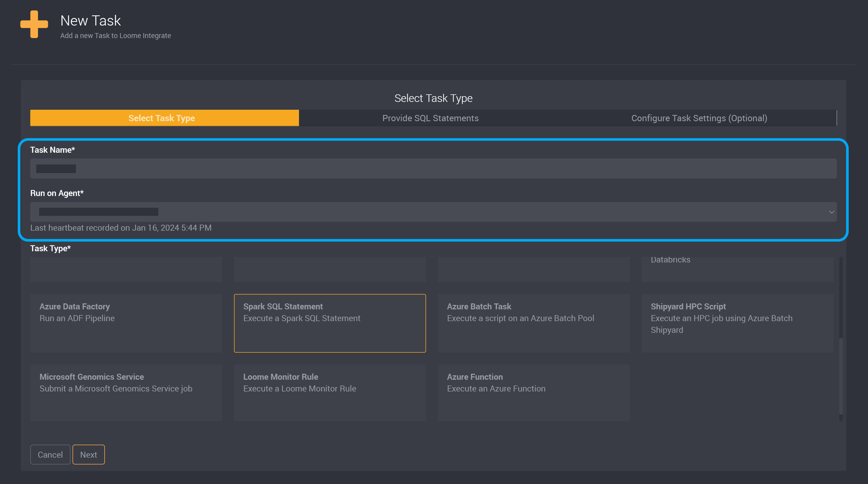Viewport: 868px width, 484px height.
Task: Click 'Add a new Task to Loome Integrate' subtitle
Action: pyautogui.click(x=116, y=36)
